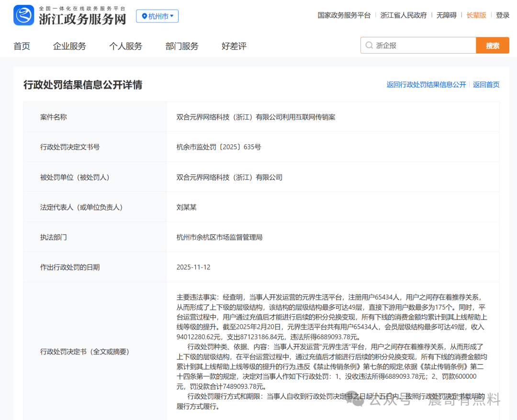Viewport: 517px width, 420px height.
Task: Click 杭州市余杭区市场监督管理局 value
Action: tap(220, 237)
